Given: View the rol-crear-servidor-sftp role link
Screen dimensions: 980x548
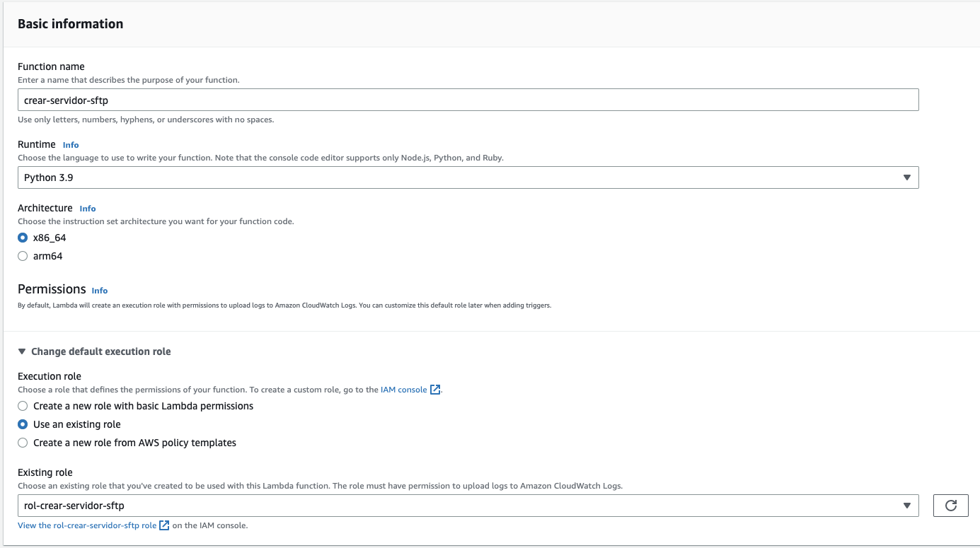Looking at the screenshot, I should [87, 525].
